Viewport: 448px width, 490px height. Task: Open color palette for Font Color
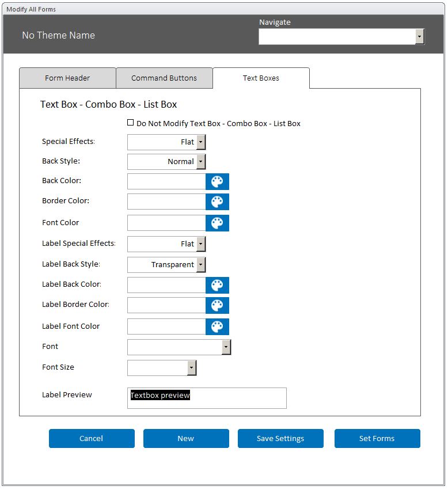217,223
